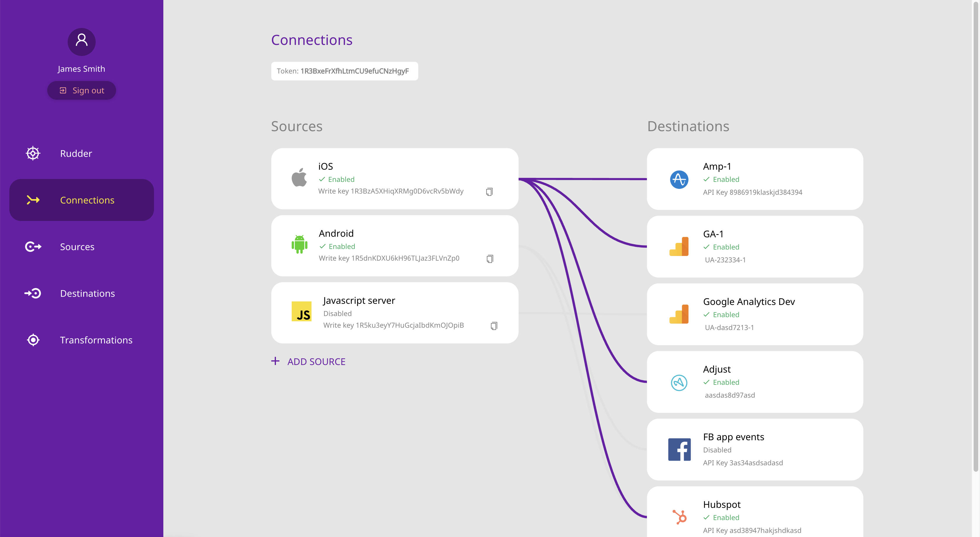
Task: Click the Token field
Action: click(x=344, y=71)
